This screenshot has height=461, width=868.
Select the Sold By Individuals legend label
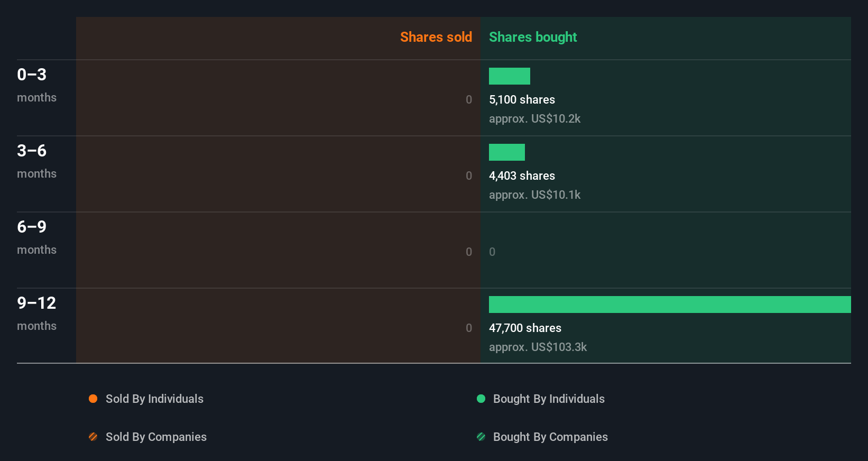pyautogui.click(x=154, y=399)
